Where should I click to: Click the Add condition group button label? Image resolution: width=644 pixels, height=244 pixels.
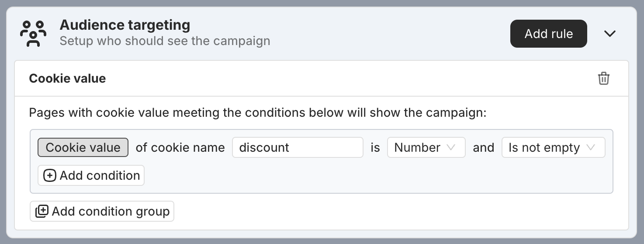pyautogui.click(x=111, y=211)
